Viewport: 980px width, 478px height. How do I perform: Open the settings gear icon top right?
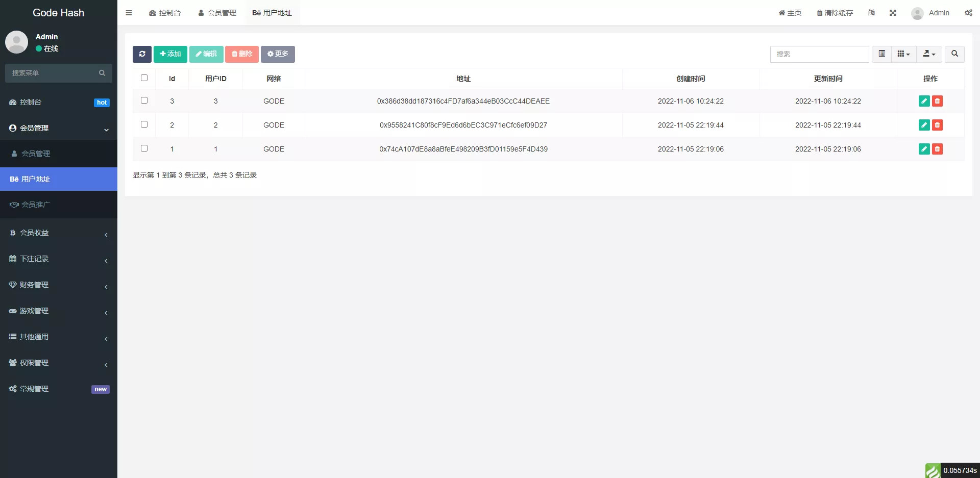[x=968, y=13]
